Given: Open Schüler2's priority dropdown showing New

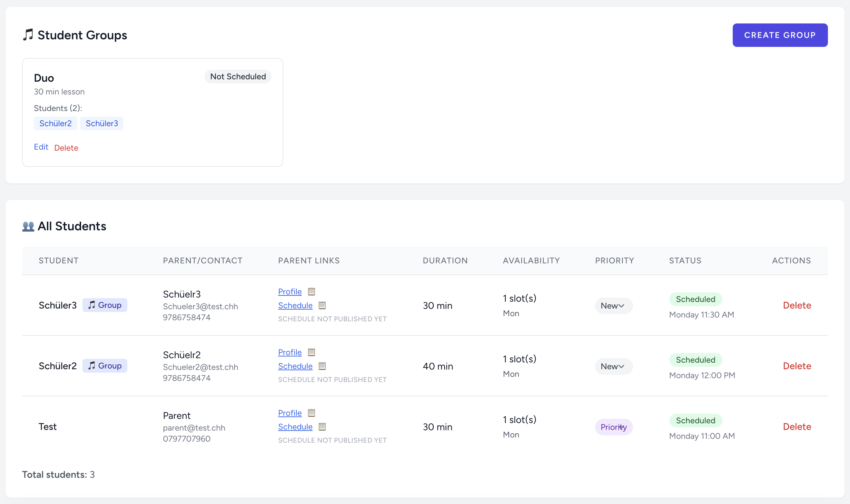Looking at the screenshot, I should click(613, 366).
